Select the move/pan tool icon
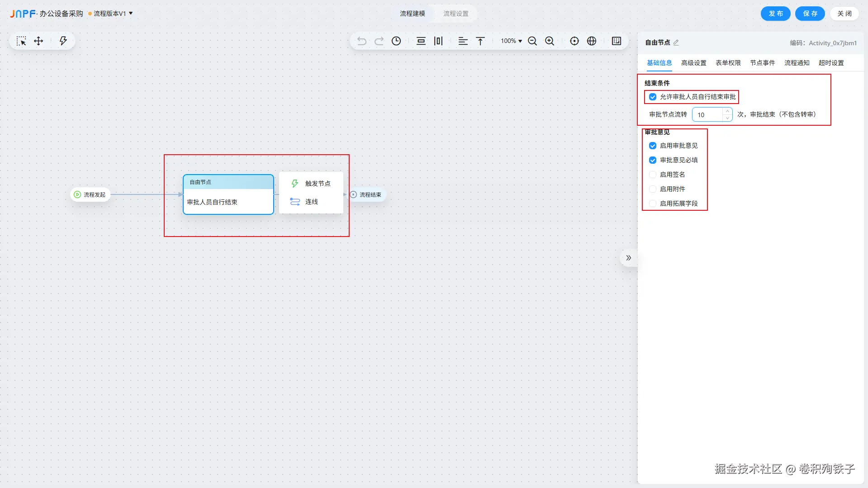 [x=38, y=41]
